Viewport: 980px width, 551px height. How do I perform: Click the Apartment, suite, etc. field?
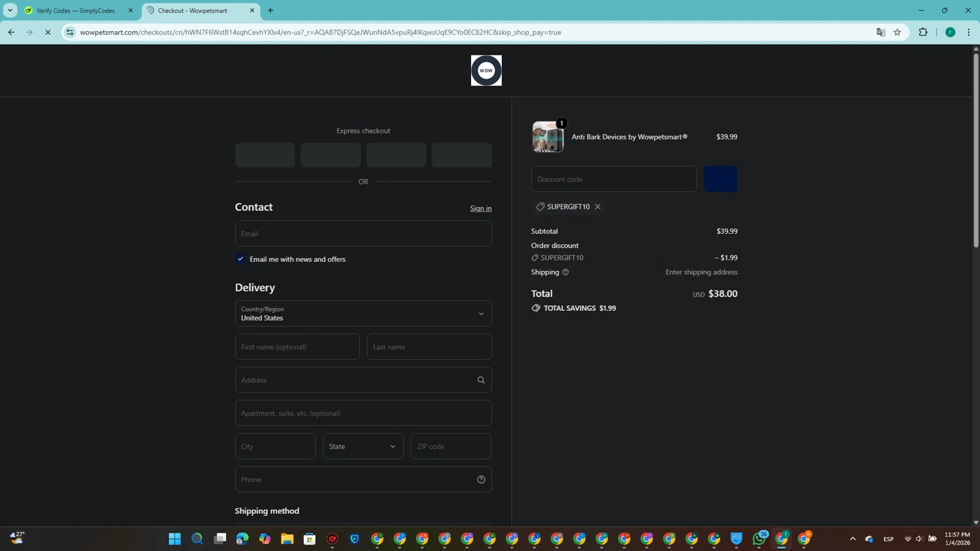[363, 413]
